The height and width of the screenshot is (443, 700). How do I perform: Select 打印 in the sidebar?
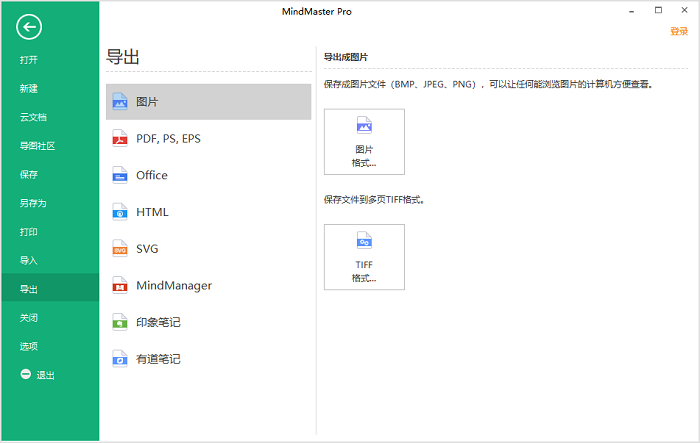coord(29,232)
